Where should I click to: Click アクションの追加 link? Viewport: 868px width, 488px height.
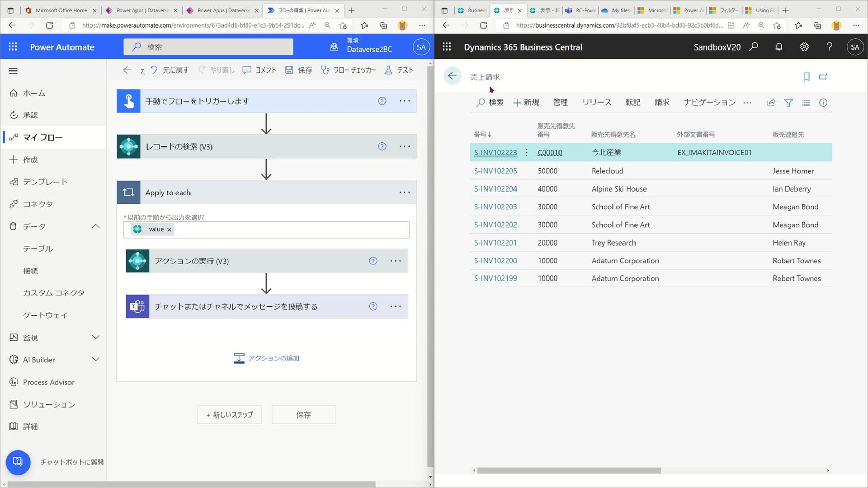point(266,358)
